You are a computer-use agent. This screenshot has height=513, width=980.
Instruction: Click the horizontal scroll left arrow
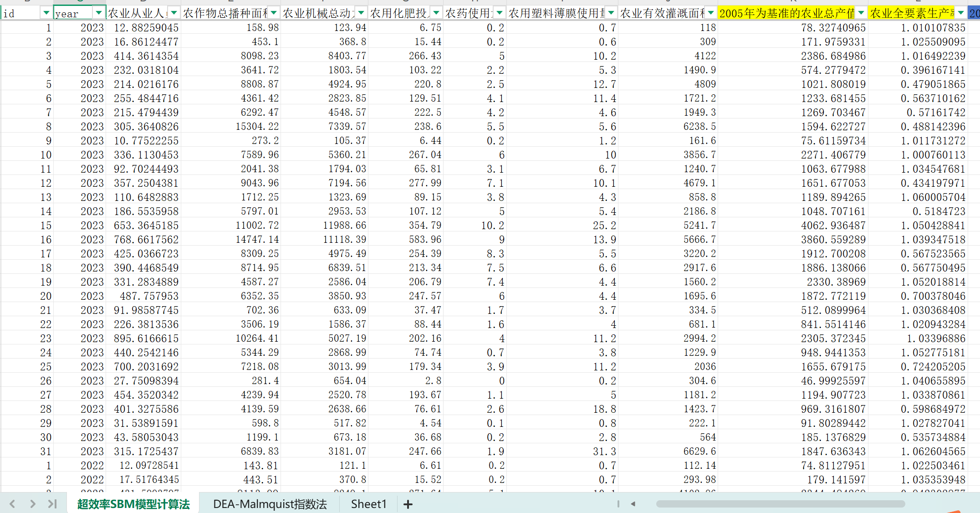633,504
